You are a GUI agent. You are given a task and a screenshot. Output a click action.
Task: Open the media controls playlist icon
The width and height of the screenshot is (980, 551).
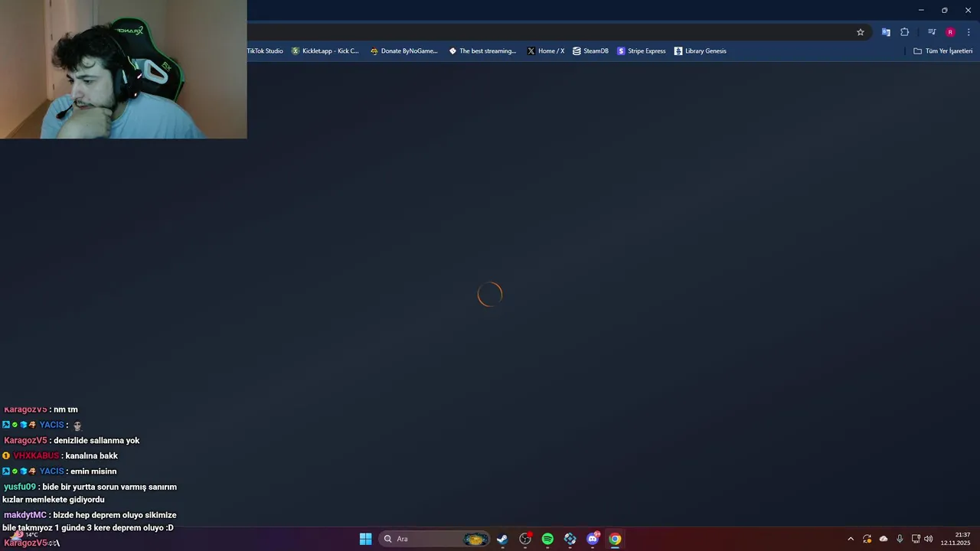[932, 32]
